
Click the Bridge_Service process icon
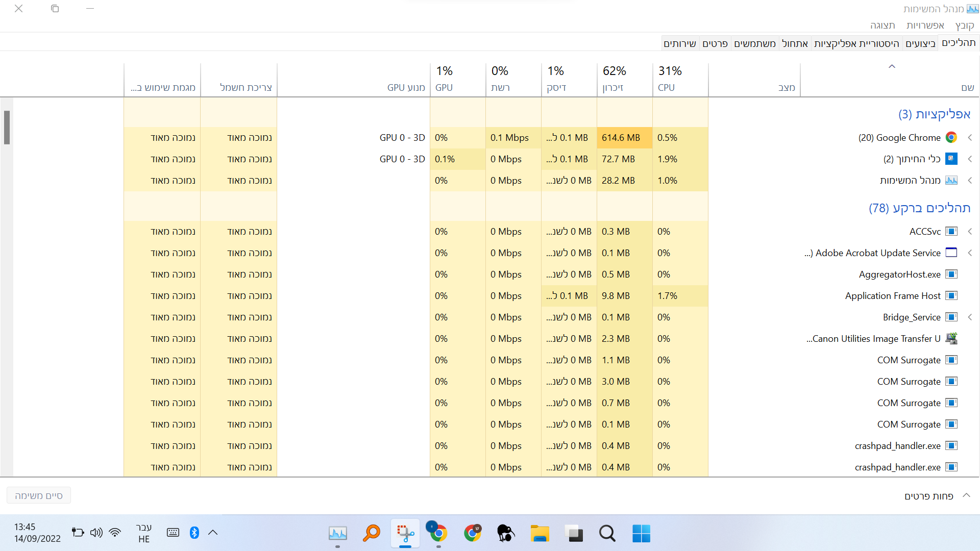(951, 317)
